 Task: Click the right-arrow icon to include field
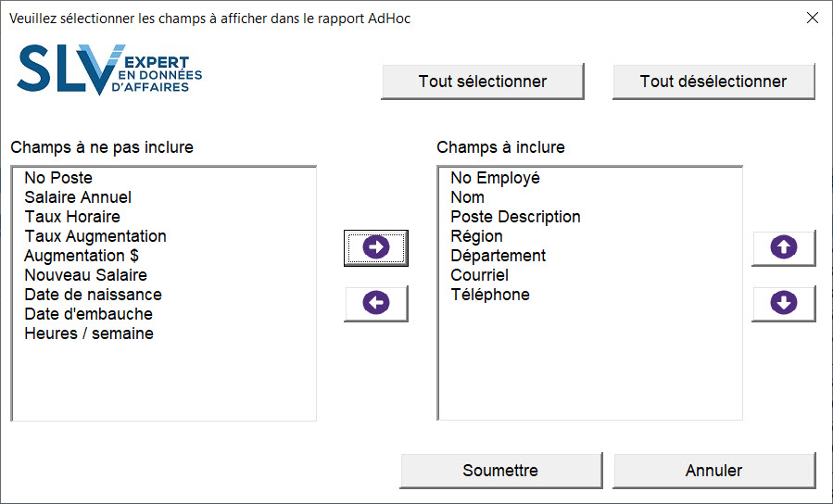coord(375,247)
